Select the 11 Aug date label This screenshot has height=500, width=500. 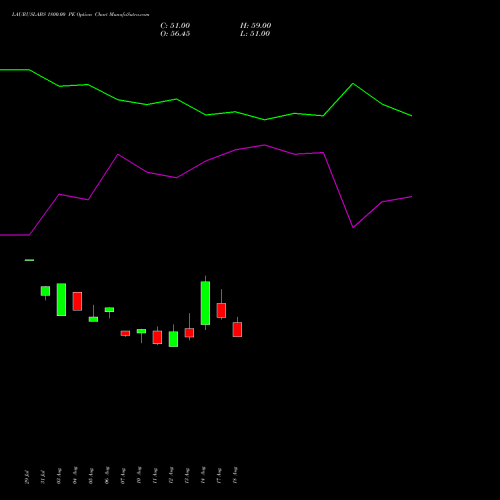(155, 476)
